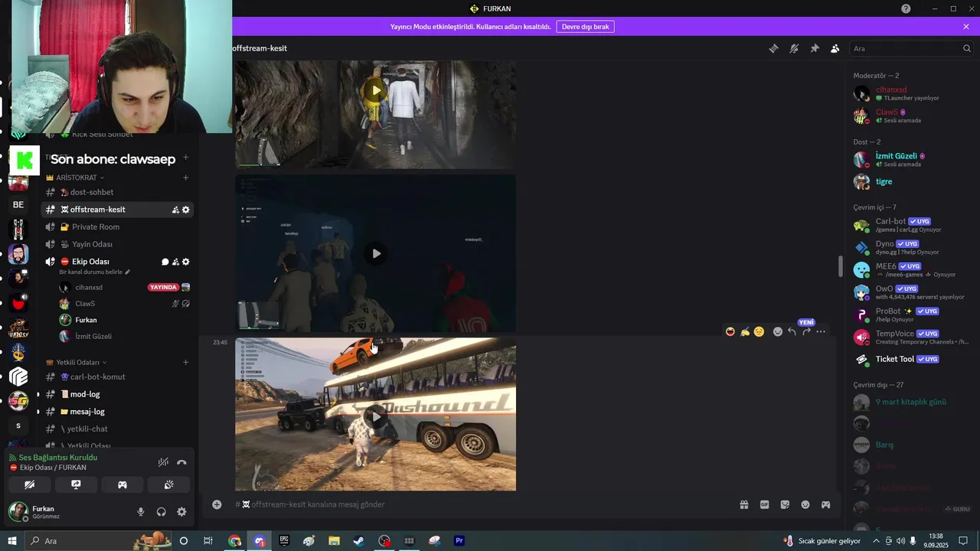Viewport: 980px width, 551px height.
Task: Open Discord help question mark icon
Action: [906, 8]
